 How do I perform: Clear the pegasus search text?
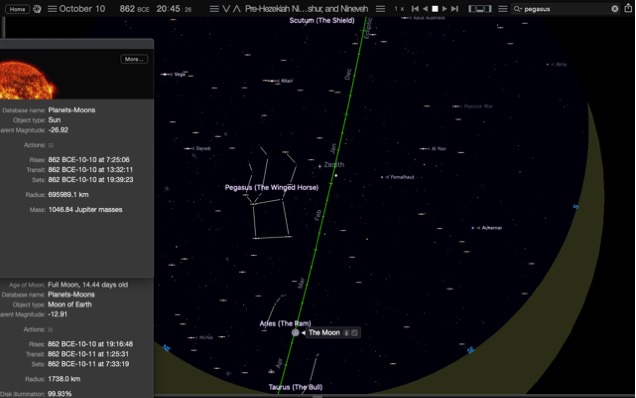[615, 9]
